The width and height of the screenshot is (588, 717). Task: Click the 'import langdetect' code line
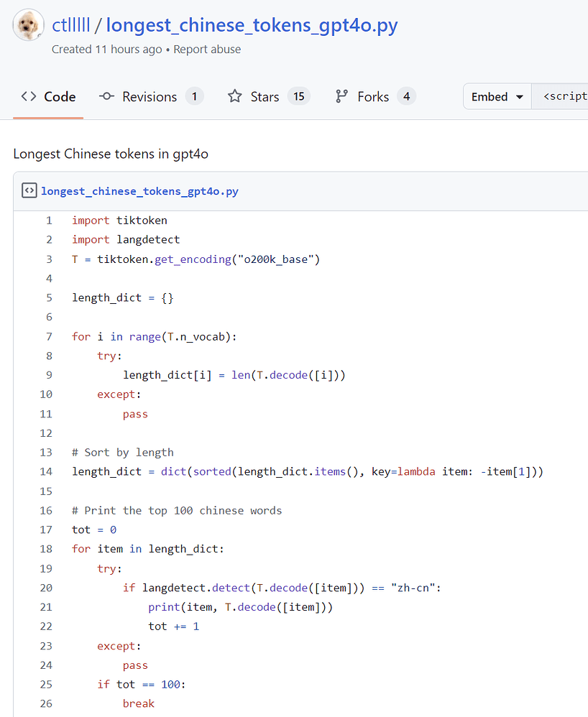(x=126, y=240)
